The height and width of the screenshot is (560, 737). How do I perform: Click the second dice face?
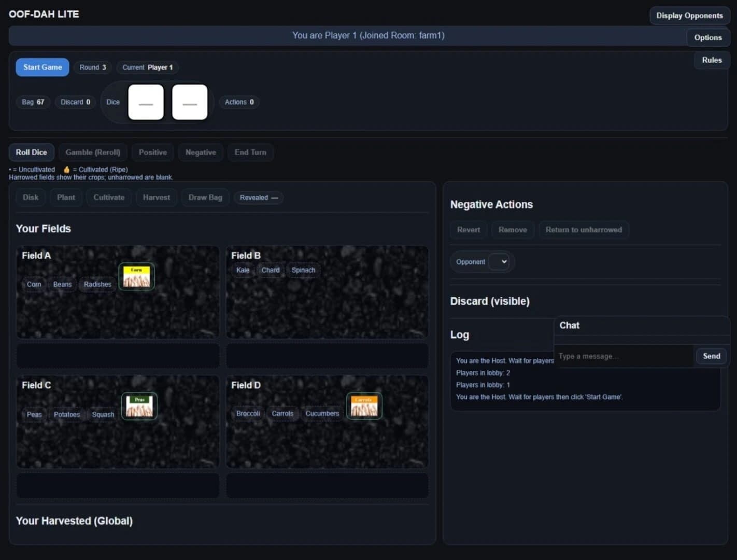(x=190, y=102)
